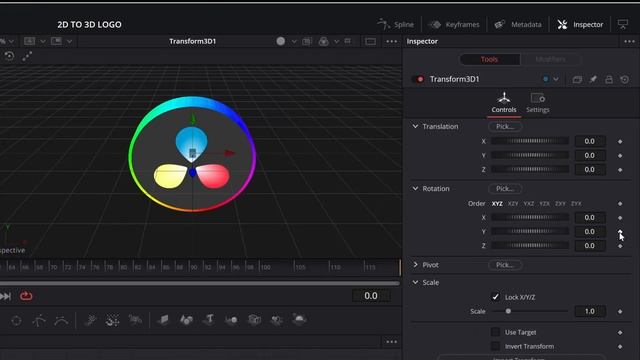The height and width of the screenshot is (360, 640).
Task: Click Pick button for Rotation
Action: point(505,189)
